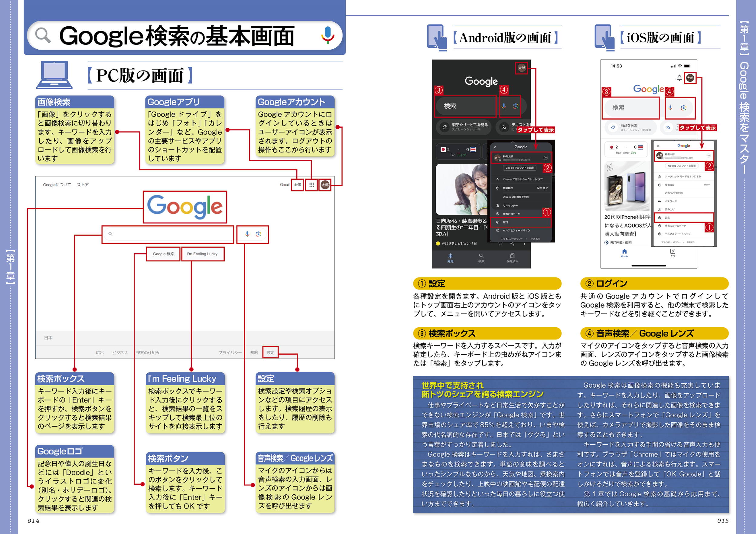
Task: Click the I'm Feeling Lucky button
Action: point(202,254)
